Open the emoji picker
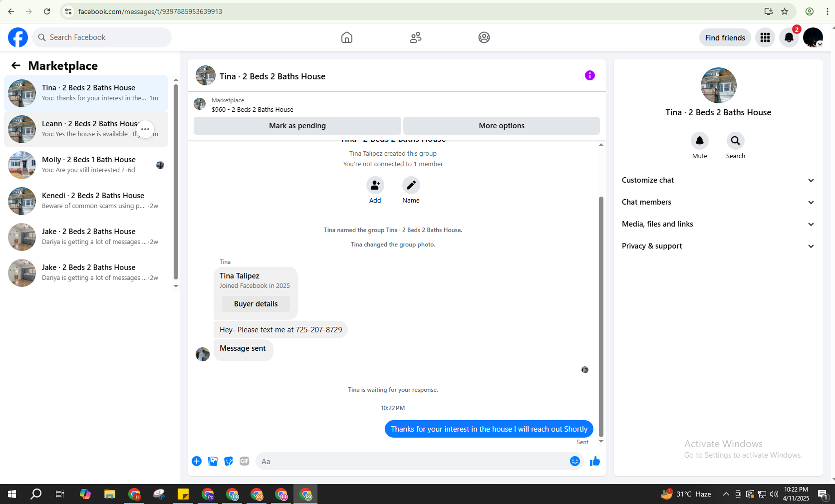 tap(575, 461)
